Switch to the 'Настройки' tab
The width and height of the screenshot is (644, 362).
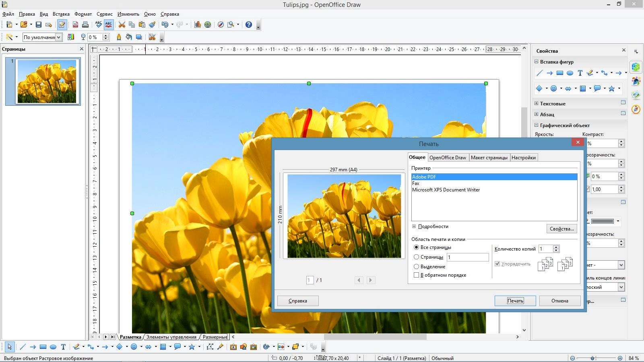click(x=524, y=158)
